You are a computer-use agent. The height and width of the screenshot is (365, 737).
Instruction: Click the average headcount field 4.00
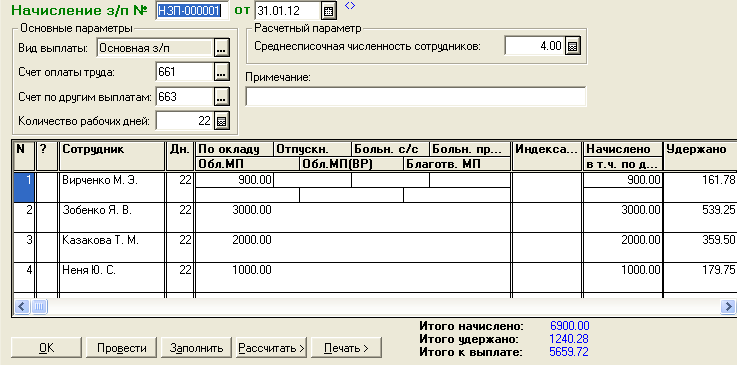tap(535, 46)
